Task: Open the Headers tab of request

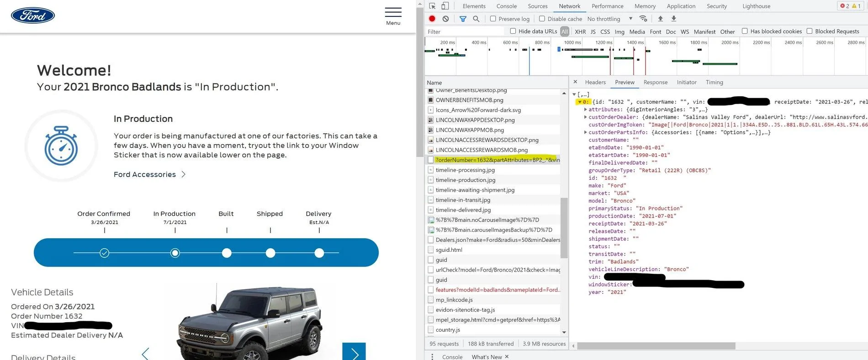Action: 595,82
